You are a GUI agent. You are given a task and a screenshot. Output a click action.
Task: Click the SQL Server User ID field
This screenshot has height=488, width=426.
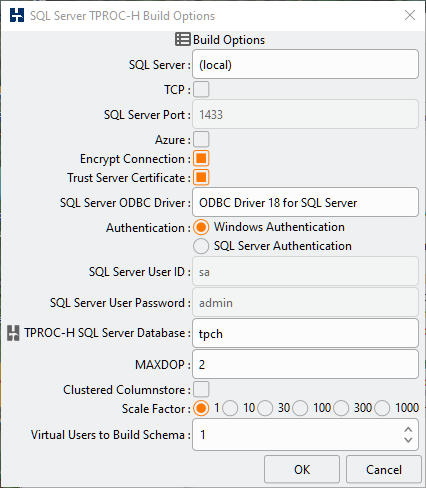point(305,271)
